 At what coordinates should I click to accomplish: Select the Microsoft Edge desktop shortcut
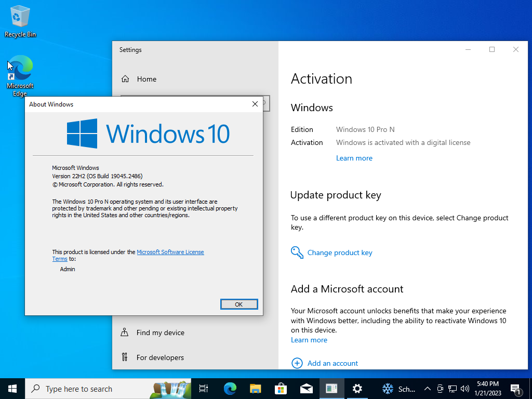[20, 76]
